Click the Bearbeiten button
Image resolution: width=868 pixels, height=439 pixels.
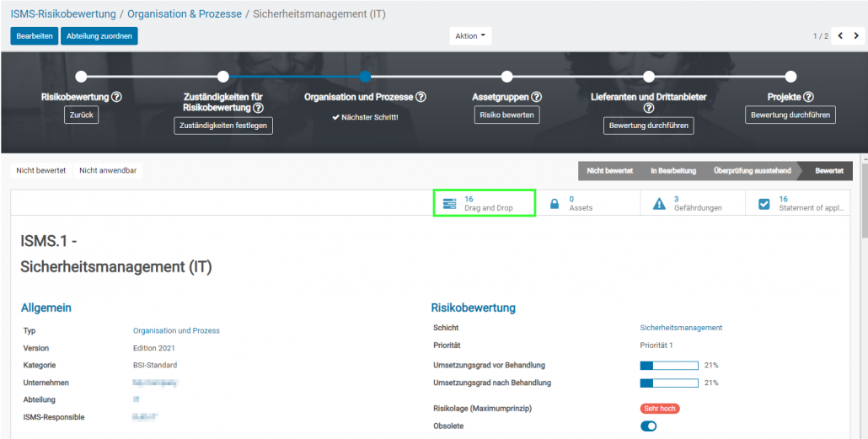point(35,36)
